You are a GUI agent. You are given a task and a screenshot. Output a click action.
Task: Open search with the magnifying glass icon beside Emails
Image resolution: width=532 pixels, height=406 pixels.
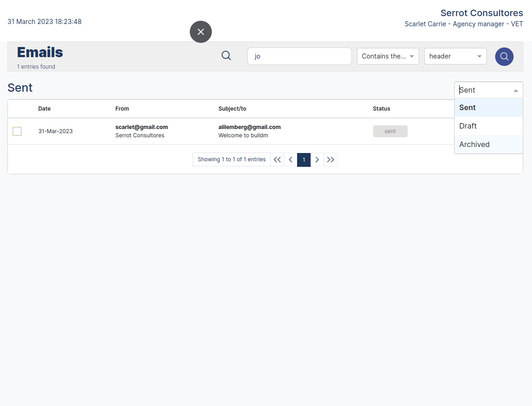(226, 55)
